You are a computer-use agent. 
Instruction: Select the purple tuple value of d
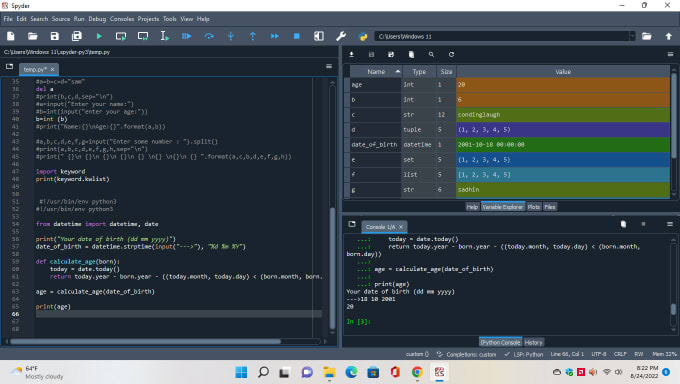tap(562, 130)
